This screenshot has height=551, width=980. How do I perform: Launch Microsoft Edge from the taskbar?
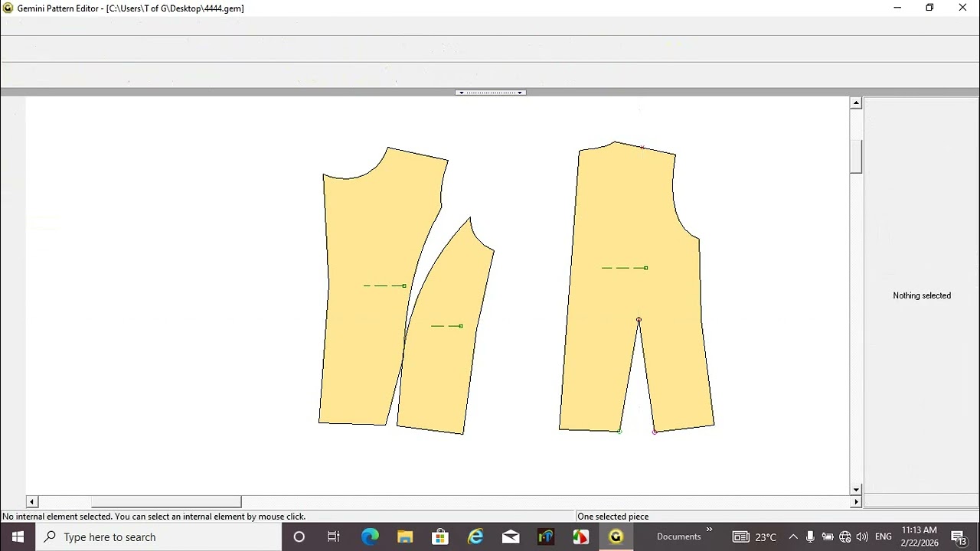(x=370, y=536)
